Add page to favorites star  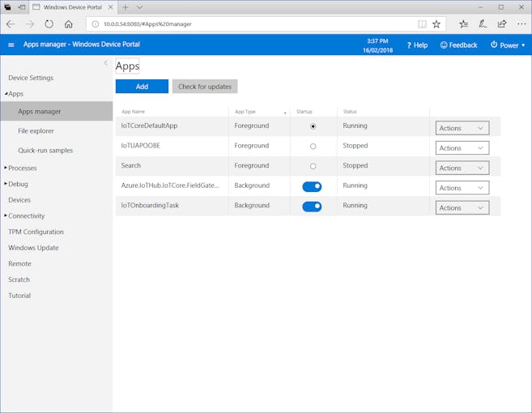(436, 24)
